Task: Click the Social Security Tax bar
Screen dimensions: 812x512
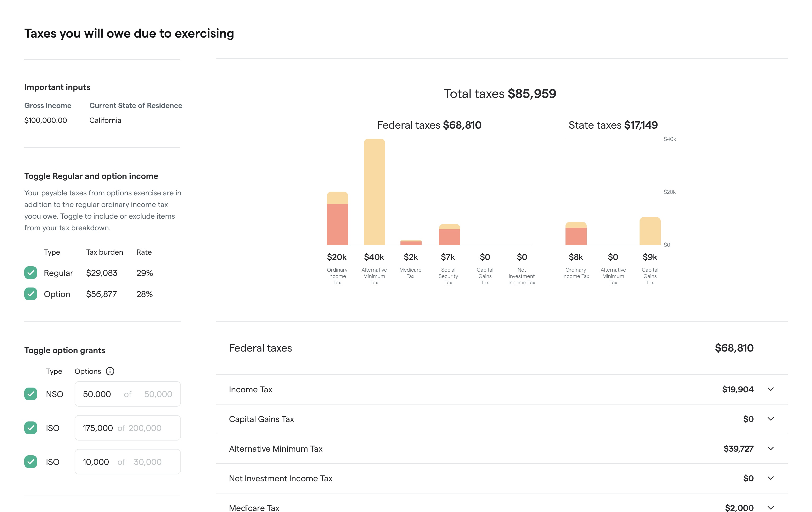Action: point(449,235)
